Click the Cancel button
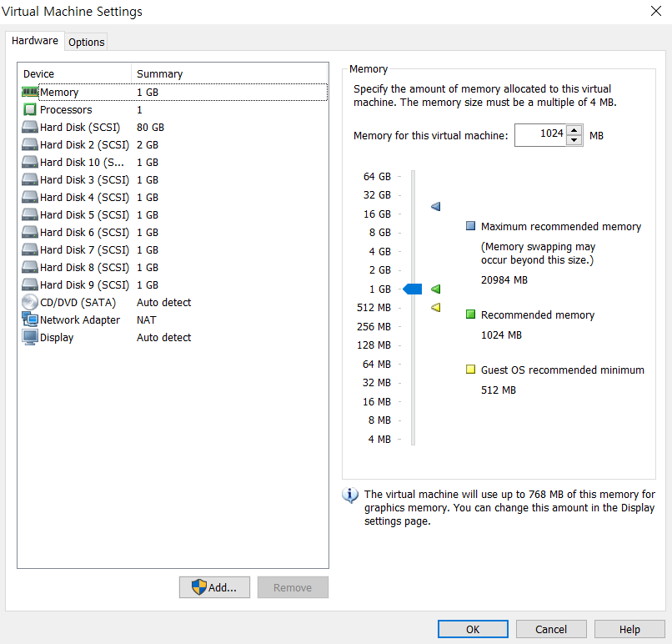The image size is (672, 644). click(551, 629)
